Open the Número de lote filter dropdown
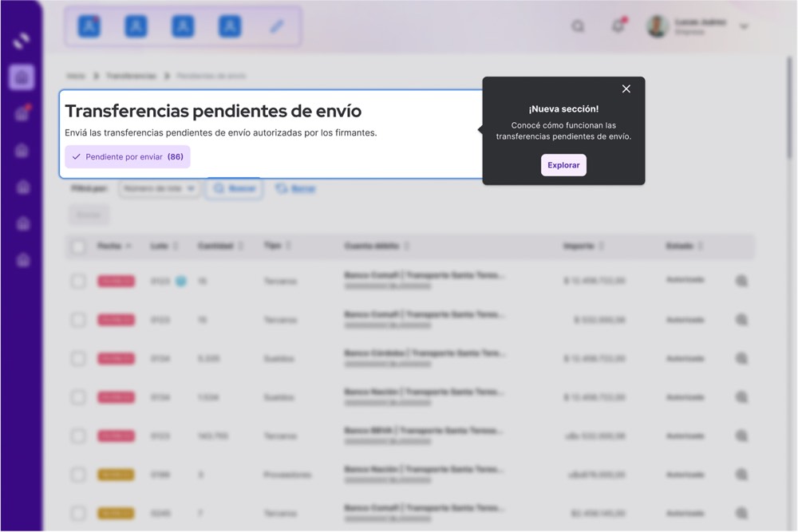 (160, 189)
